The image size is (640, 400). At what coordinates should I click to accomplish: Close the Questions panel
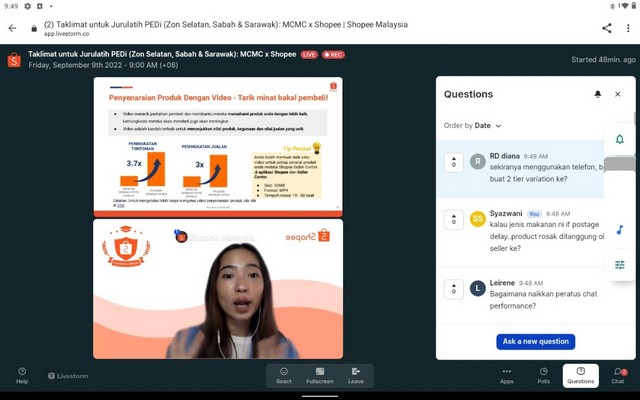pyautogui.click(x=618, y=94)
